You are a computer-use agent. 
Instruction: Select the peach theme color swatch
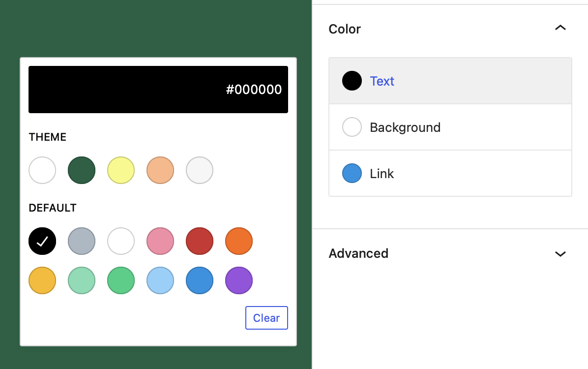[x=160, y=170]
